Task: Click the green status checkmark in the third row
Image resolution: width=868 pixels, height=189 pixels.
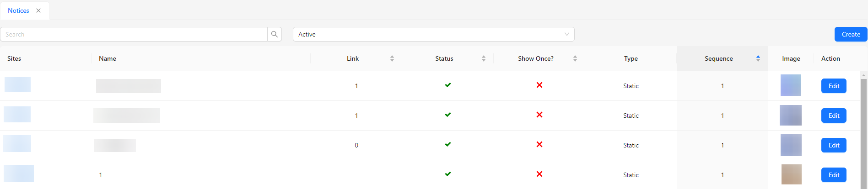Action: point(448,144)
